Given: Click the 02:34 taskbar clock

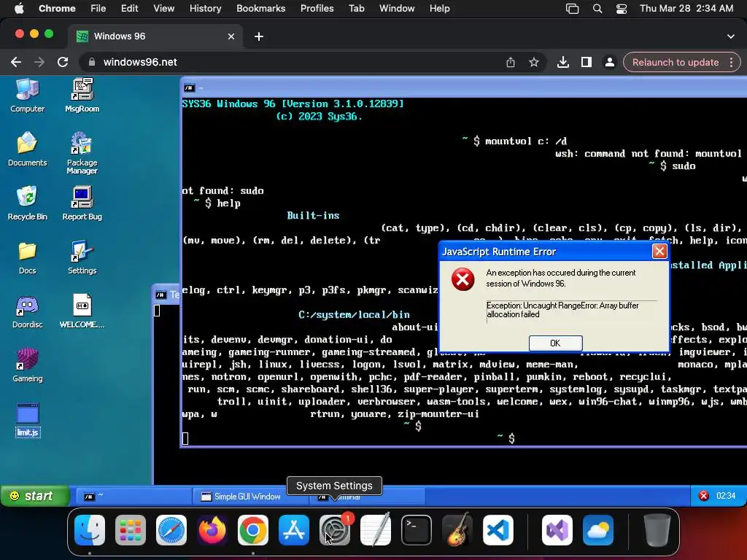Looking at the screenshot, I should pos(726,496).
